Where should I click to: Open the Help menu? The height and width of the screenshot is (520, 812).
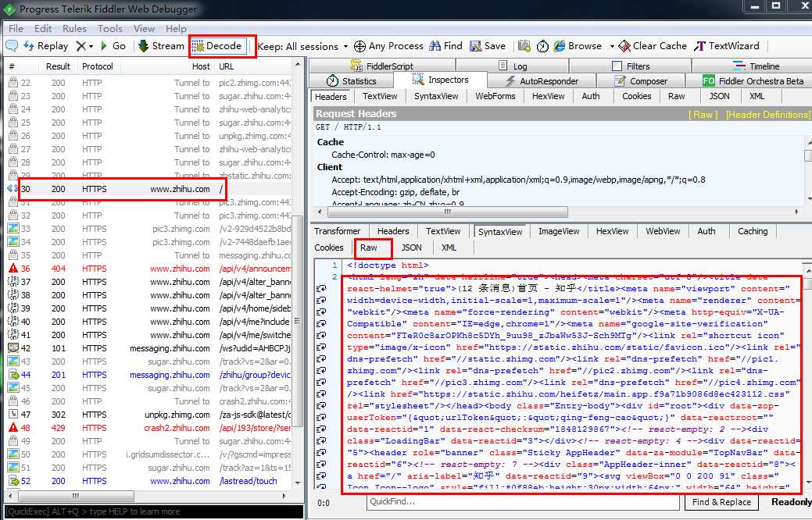coord(176,28)
